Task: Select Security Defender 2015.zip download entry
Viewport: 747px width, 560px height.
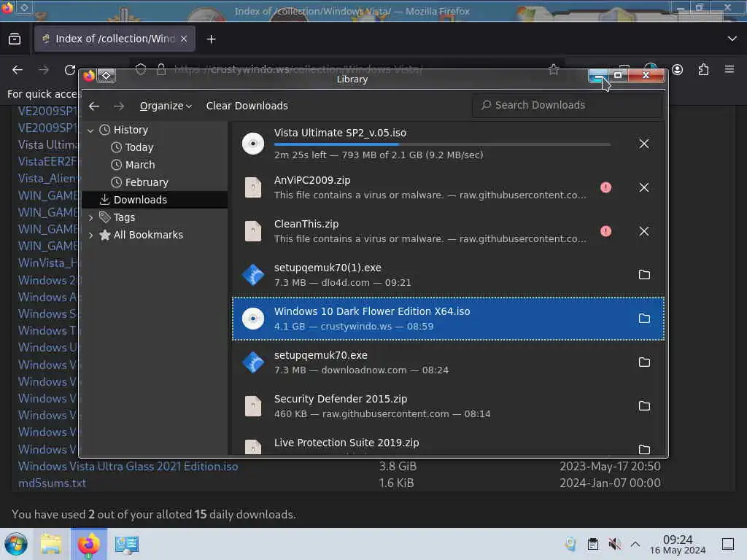Action: pos(448,406)
